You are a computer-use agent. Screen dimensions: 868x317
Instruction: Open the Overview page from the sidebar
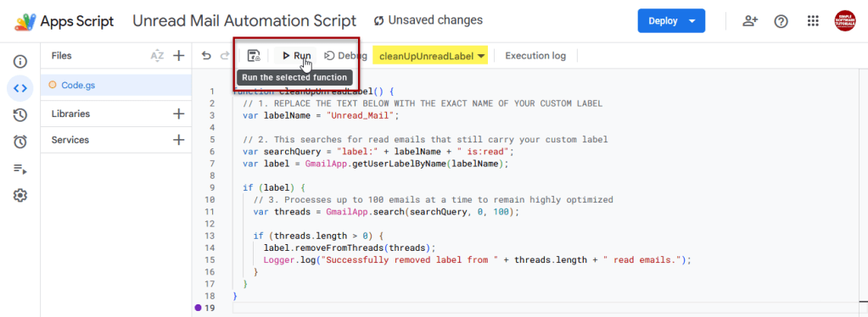(x=20, y=61)
